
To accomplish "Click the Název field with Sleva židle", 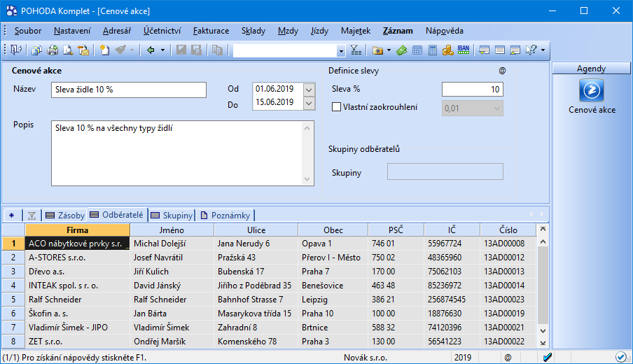I will [129, 90].
